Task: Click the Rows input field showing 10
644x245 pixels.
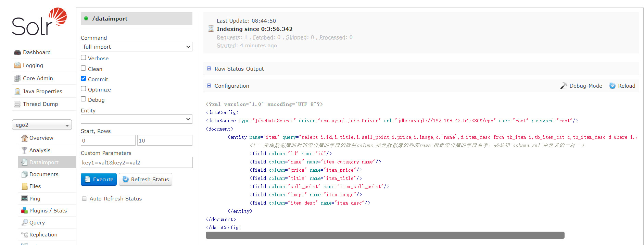Action: click(x=165, y=140)
